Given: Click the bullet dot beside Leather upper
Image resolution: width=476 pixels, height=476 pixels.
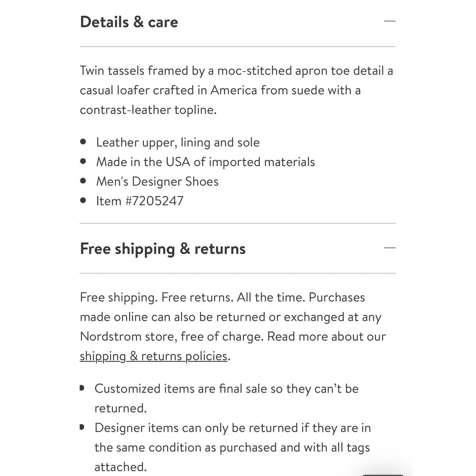Looking at the screenshot, I should click(83, 142).
